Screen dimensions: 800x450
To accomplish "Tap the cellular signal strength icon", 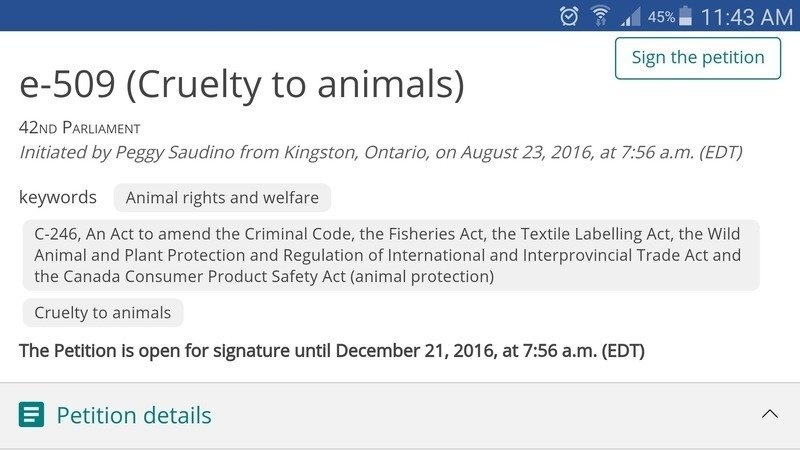I will coord(630,16).
